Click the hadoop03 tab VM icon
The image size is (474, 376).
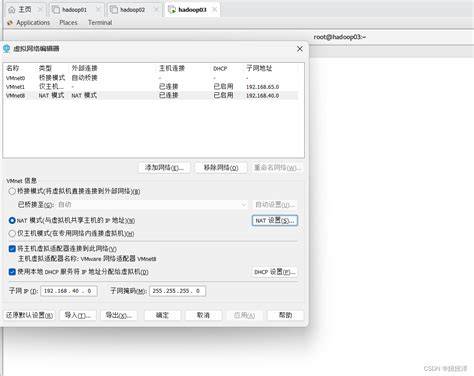coord(172,10)
